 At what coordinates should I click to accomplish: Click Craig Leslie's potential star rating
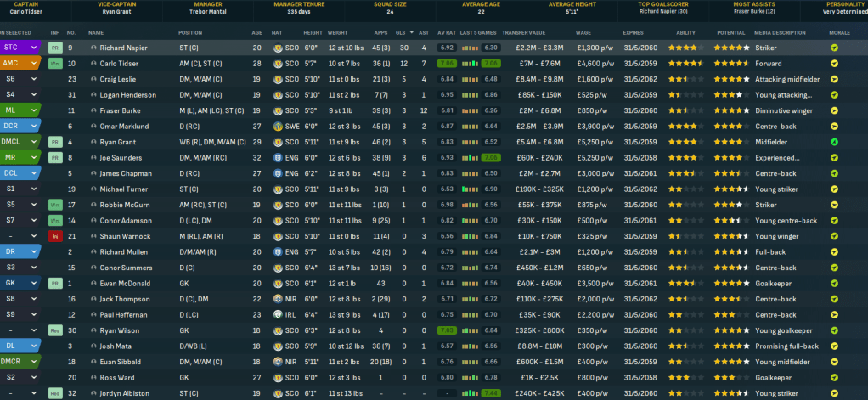[730, 79]
